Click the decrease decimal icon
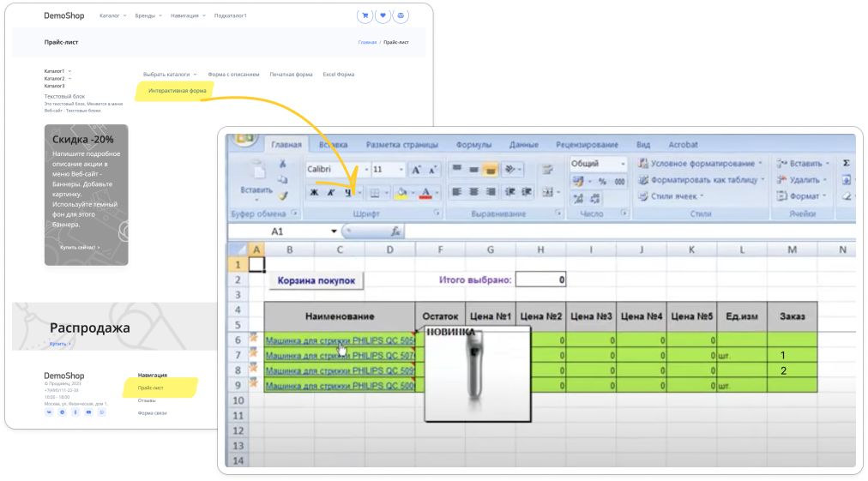868x481 pixels. [x=595, y=197]
